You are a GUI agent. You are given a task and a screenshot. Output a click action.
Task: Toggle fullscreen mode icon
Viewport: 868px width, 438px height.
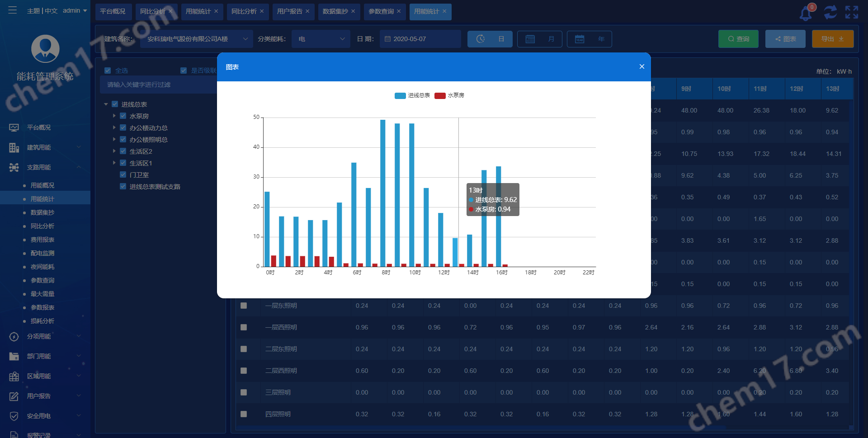click(x=852, y=12)
